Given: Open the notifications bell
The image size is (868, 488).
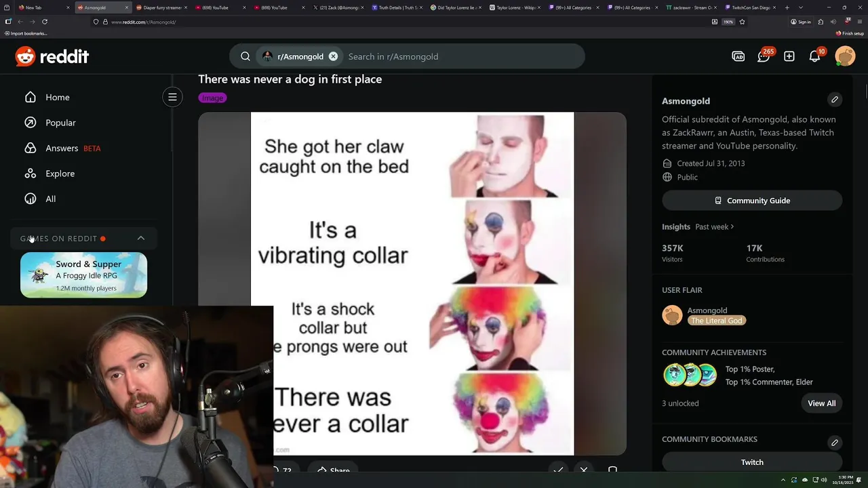Looking at the screenshot, I should coord(815,56).
